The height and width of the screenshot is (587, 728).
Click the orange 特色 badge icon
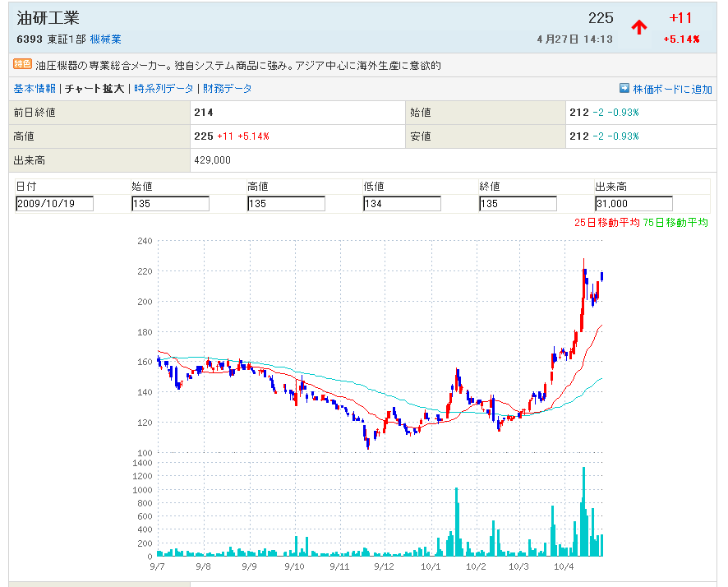tap(22, 64)
